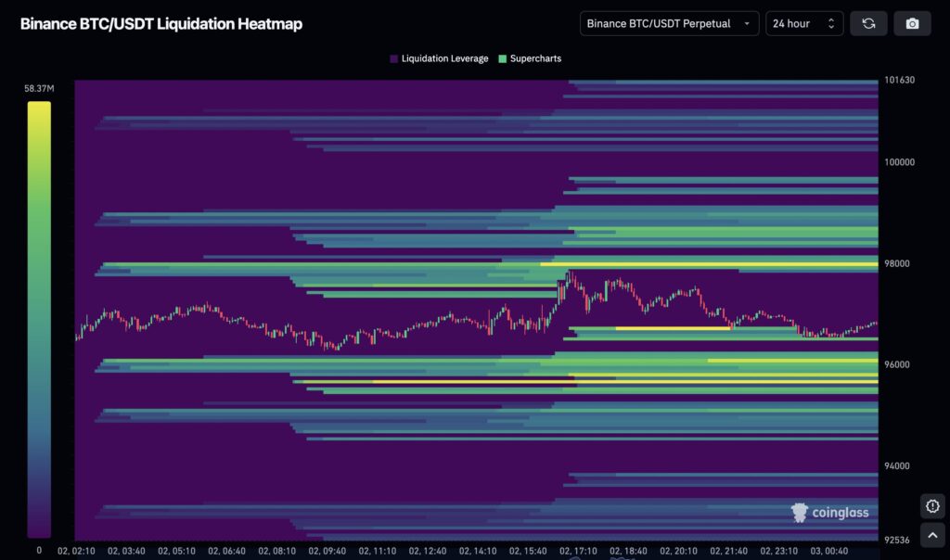
Task: Click the refresh heatmap icon button
Action: pos(868,23)
